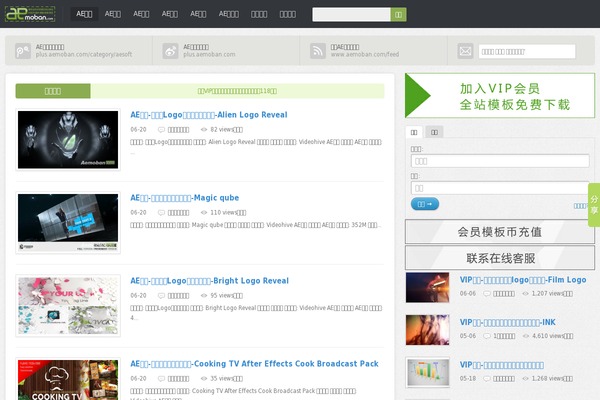Click the eye icon beside 95 views
600x400 pixels.
tap(204, 296)
